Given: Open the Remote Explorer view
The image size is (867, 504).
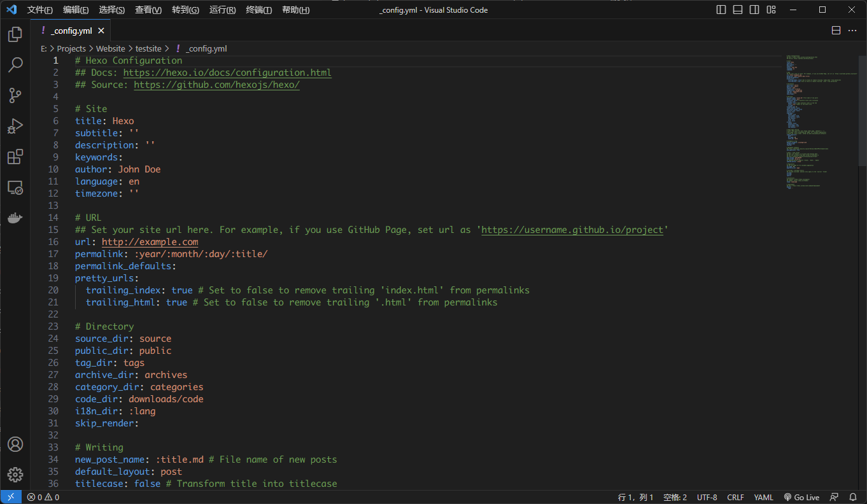Looking at the screenshot, I should tap(15, 187).
